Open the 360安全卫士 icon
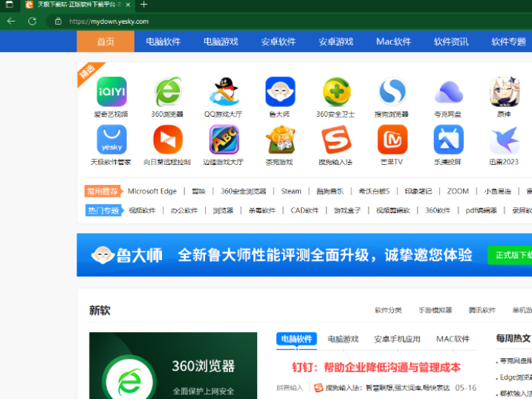This screenshot has height=399, width=532. tap(336, 91)
